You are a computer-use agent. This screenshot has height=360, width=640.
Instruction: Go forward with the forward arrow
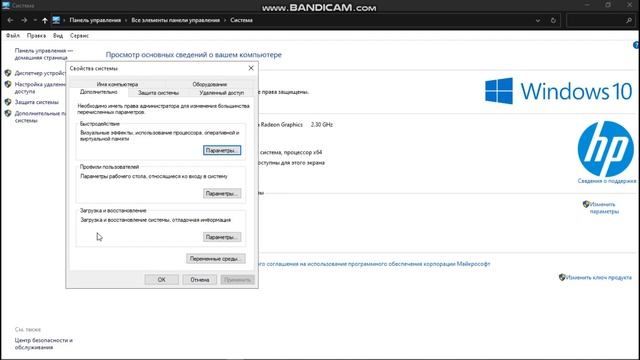point(24,20)
